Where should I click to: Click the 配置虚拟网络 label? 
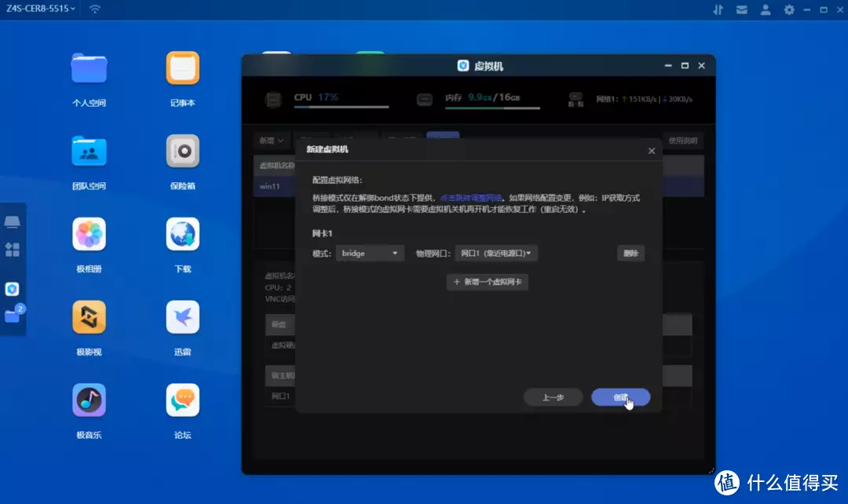click(337, 180)
